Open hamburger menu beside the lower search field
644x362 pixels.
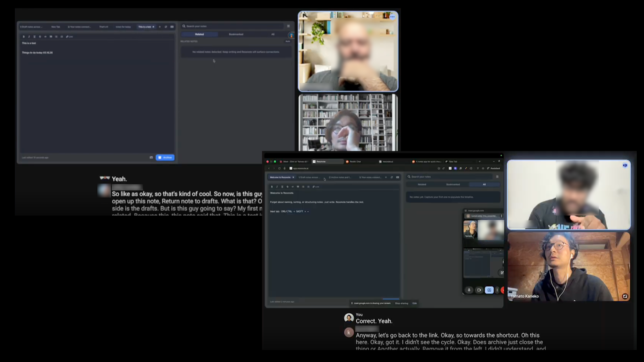(x=497, y=177)
